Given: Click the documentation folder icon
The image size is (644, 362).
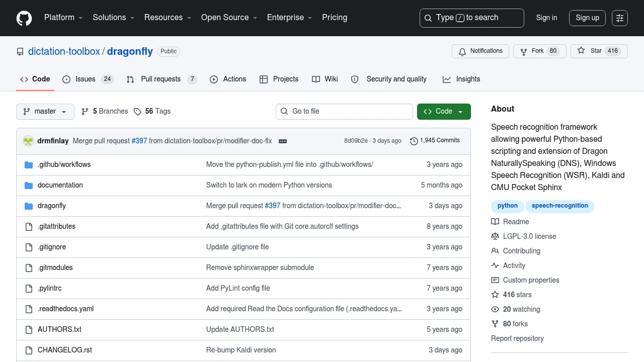Looking at the screenshot, I should pos(29,185).
